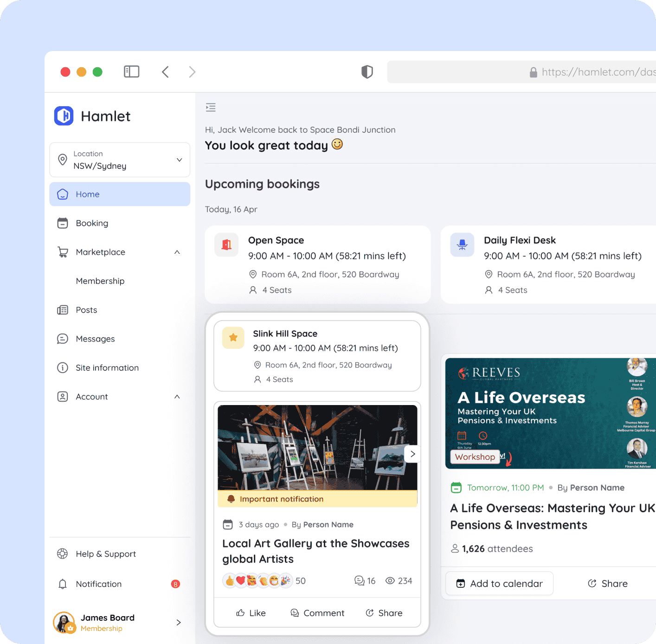Click the Open Space location pin icon
This screenshot has width=656, height=644.
pyautogui.click(x=253, y=275)
